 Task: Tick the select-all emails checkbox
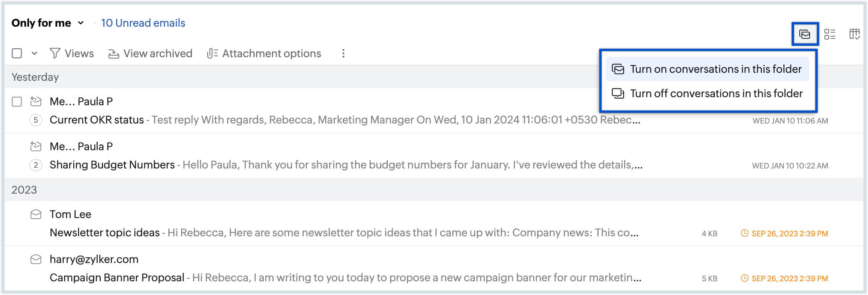coord(17,53)
